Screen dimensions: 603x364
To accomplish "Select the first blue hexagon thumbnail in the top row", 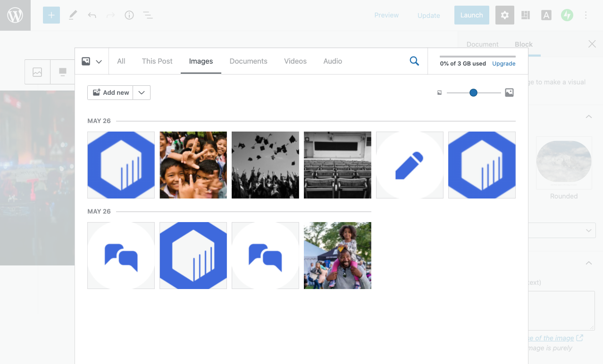I will point(121,165).
